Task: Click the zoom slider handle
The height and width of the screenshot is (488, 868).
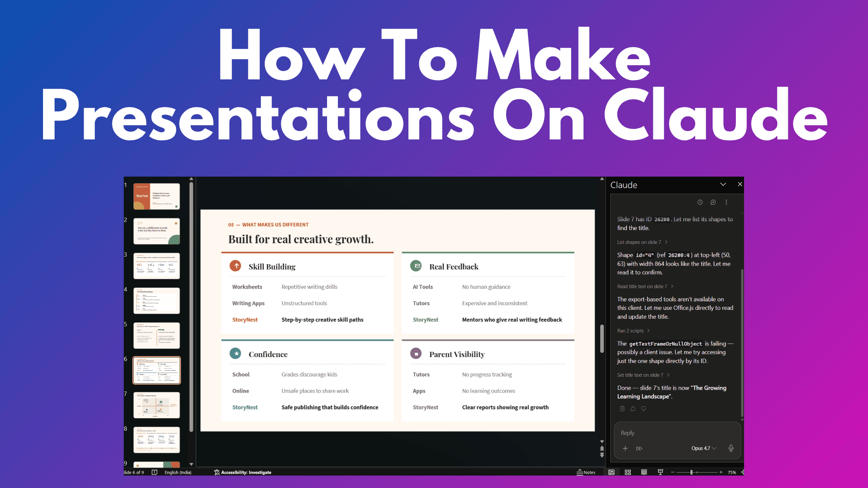Action: (691, 472)
